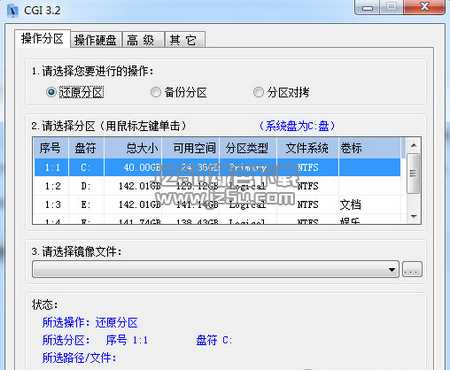Click the 文件系统 column header
Viewport: 450px width, 370px height.
[x=307, y=148]
